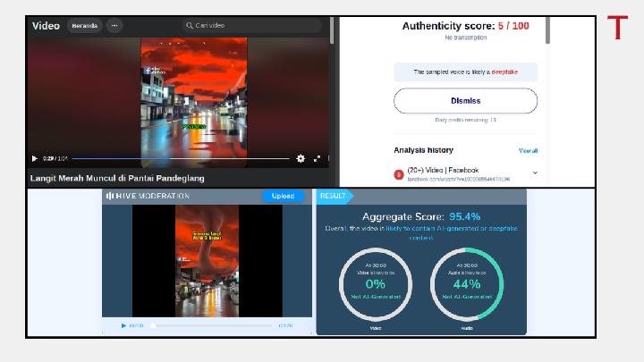Open Facebook video settings gear
Image resolution: width=644 pixels, height=362 pixels.
click(301, 158)
